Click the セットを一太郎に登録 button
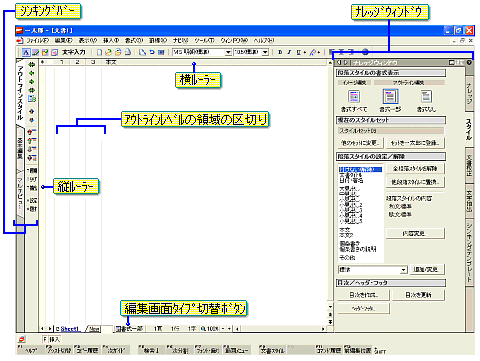This screenshot has height=361, width=480. [415, 143]
